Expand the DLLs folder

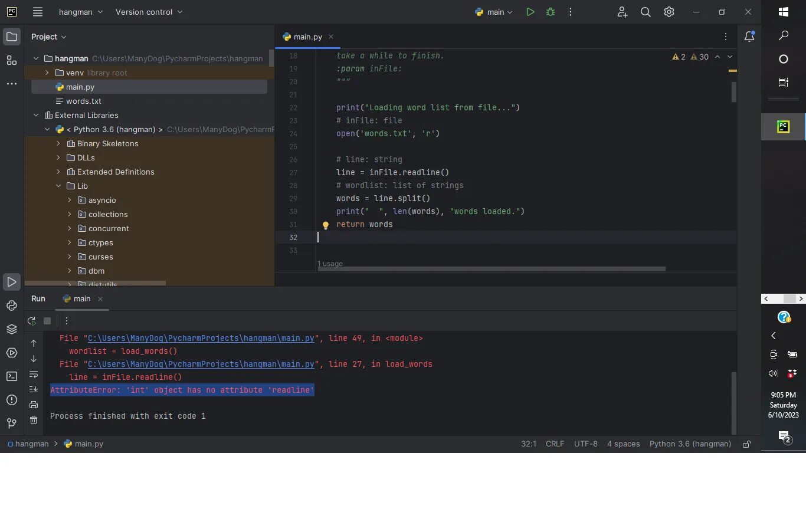coord(58,157)
